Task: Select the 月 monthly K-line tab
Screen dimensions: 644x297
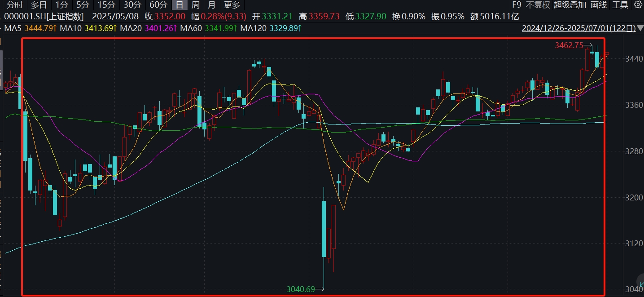Action: coord(212,5)
